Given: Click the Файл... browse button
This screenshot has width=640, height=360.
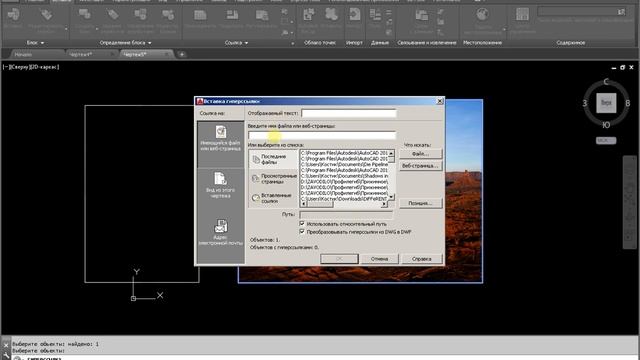Looking at the screenshot, I should (x=420, y=154).
